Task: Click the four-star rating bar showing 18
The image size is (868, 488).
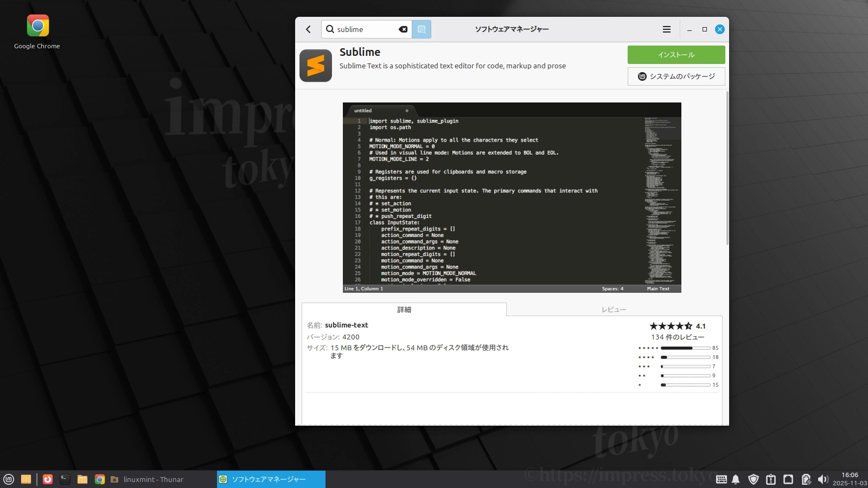Action: point(686,357)
